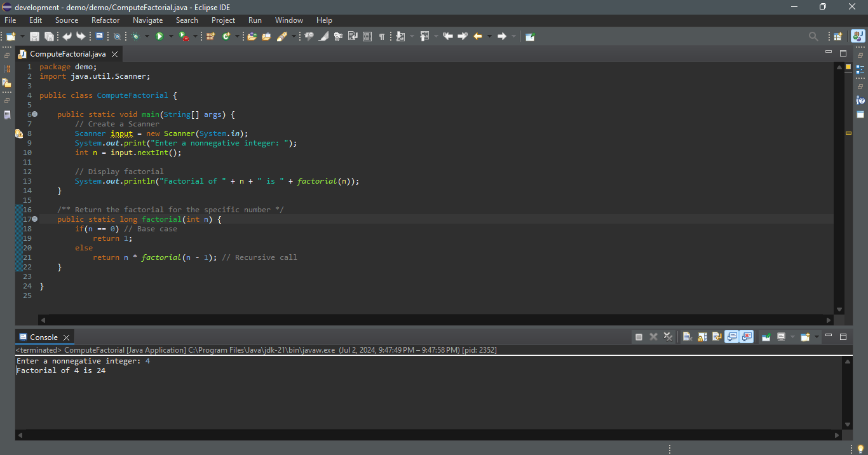868x455 pixels.
Task: Select the ComputeFactorial.java editor tab
Action: pyautogui.click(x=67, y=54)
